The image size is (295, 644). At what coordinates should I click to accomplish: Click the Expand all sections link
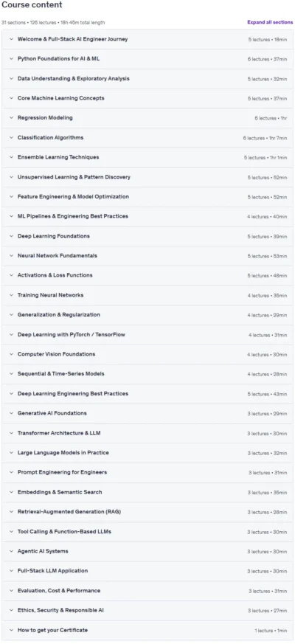[x=270, y=22]
